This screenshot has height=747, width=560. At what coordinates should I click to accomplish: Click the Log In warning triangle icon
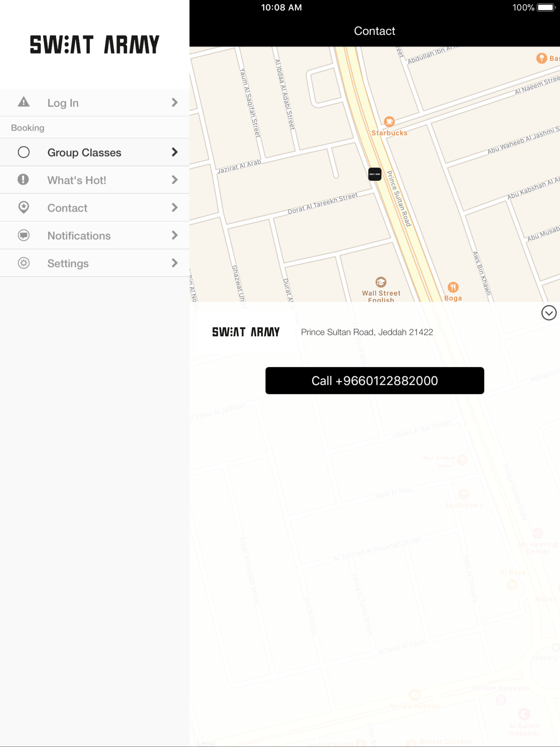point(24,102)
